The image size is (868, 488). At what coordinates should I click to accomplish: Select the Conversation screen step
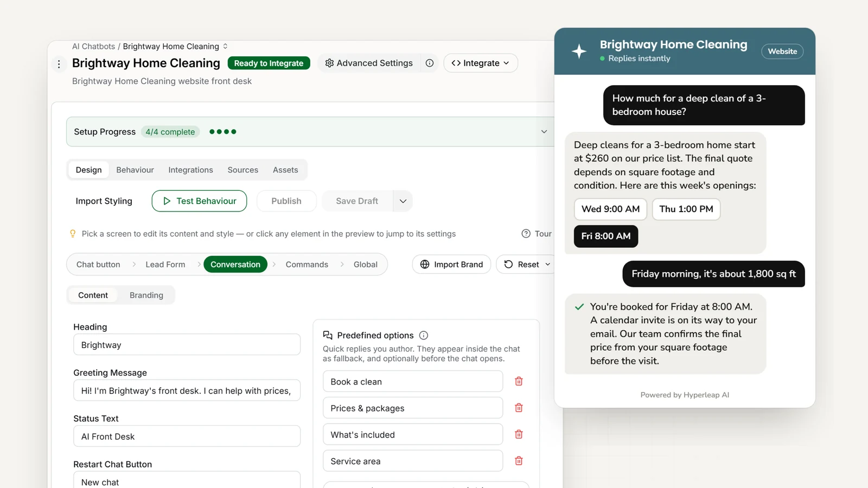coord(235,264)
